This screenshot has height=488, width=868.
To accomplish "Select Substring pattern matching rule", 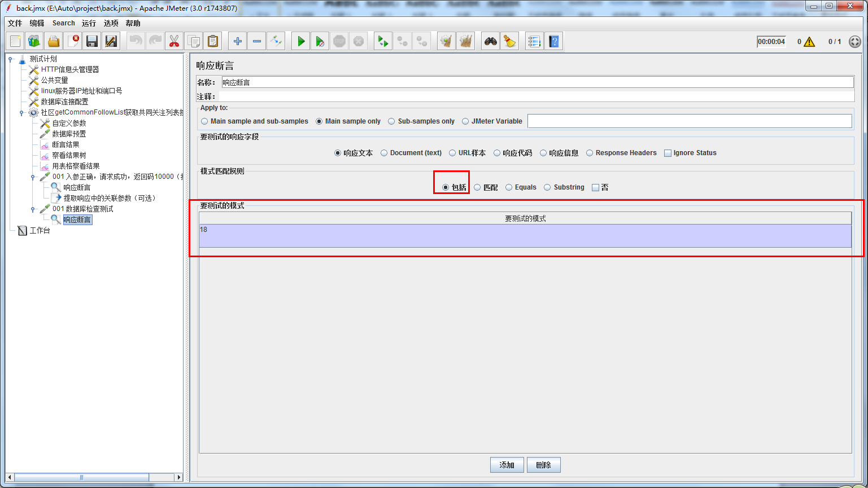I will 564,187.
